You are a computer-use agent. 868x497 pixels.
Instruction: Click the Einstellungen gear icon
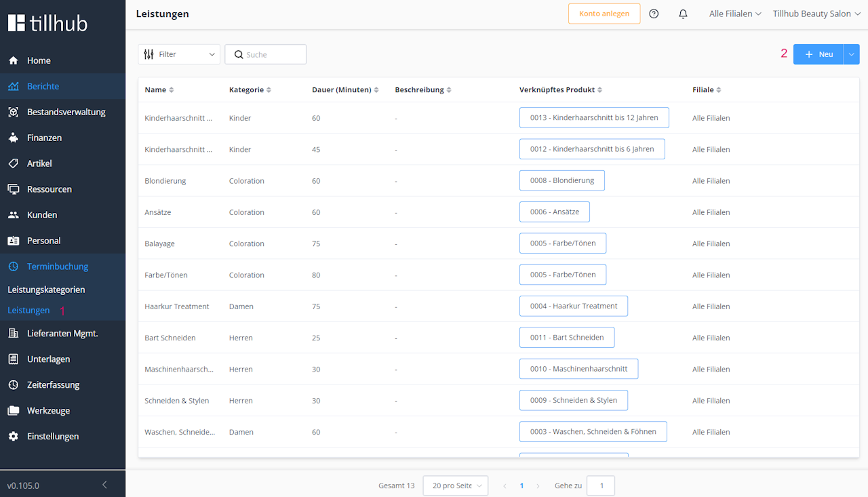coord(13,436)
